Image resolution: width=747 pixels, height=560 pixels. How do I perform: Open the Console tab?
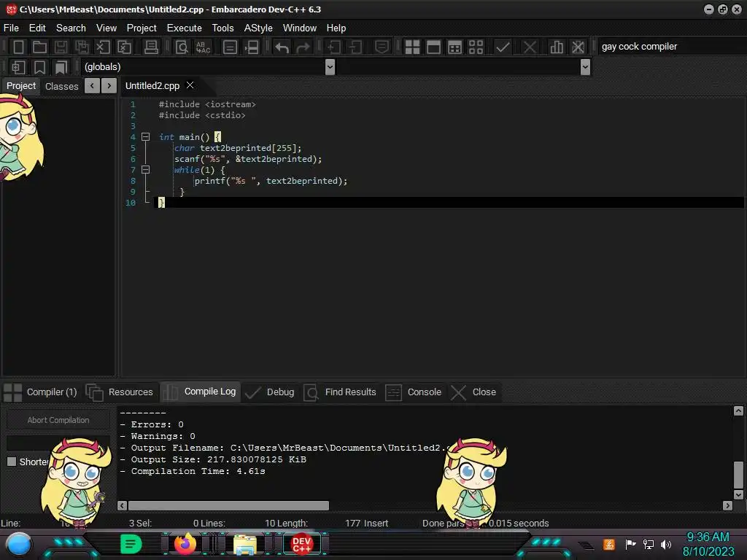click(x=414, y=392)
